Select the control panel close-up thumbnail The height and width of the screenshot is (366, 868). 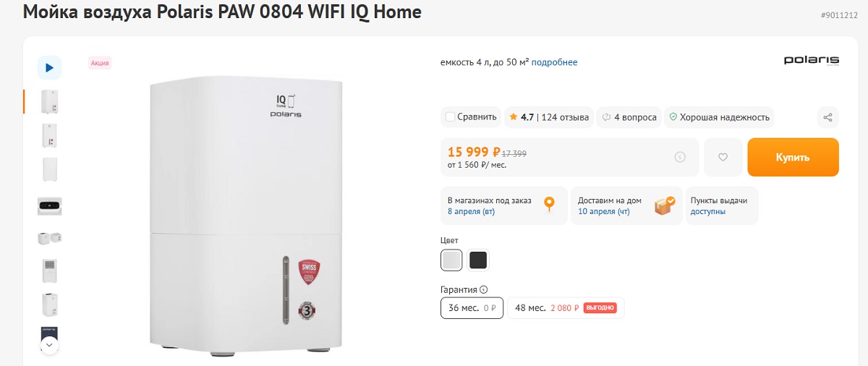pyautogui.click(x=49, y=206)
